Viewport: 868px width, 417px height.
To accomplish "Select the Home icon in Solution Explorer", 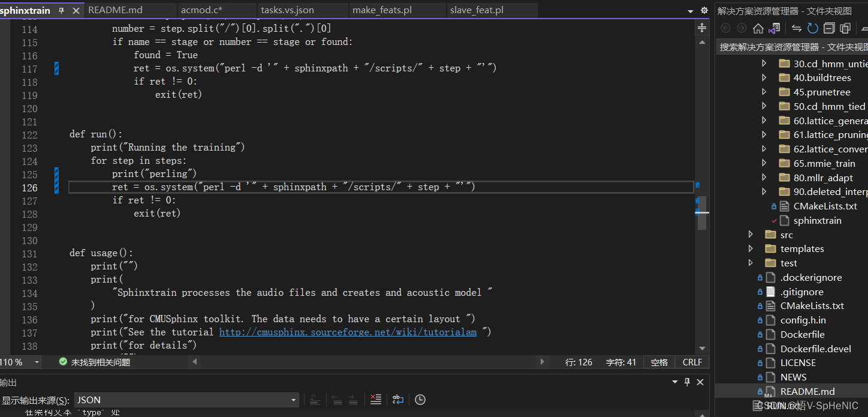I will click(758, 27).
